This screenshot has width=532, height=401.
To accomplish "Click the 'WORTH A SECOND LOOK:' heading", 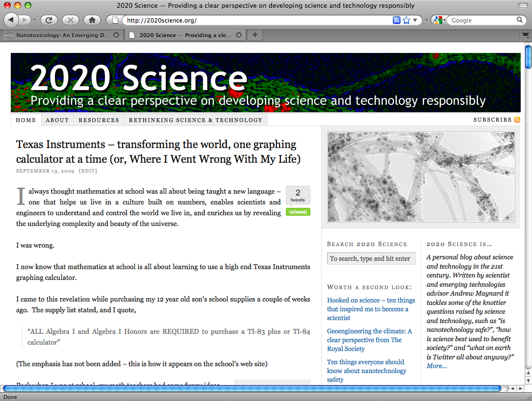I will click(370, 287).
